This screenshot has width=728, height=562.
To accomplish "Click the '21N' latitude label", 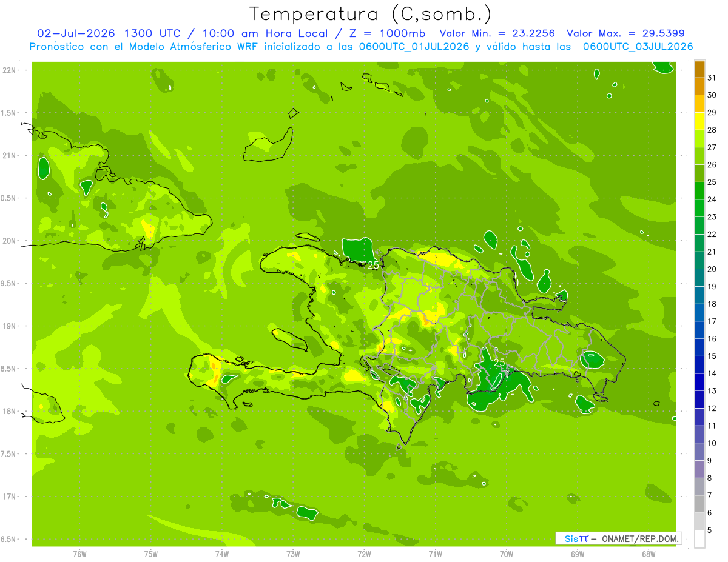I will click(x=10, y=155).
